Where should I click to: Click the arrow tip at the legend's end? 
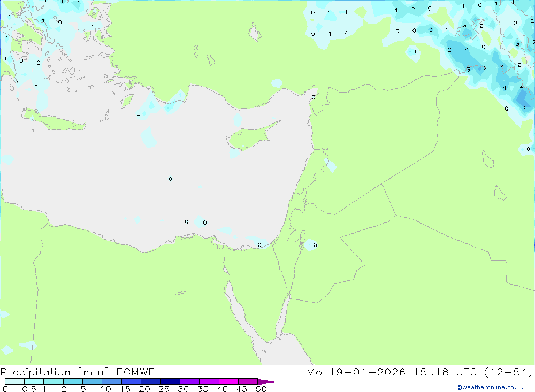(x=268, y=382)
